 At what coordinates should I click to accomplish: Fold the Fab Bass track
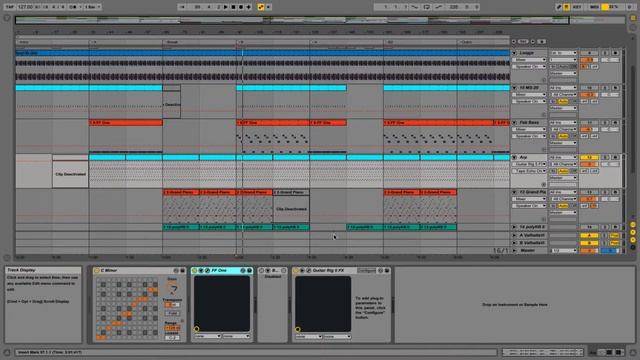[x=514, y=122]
